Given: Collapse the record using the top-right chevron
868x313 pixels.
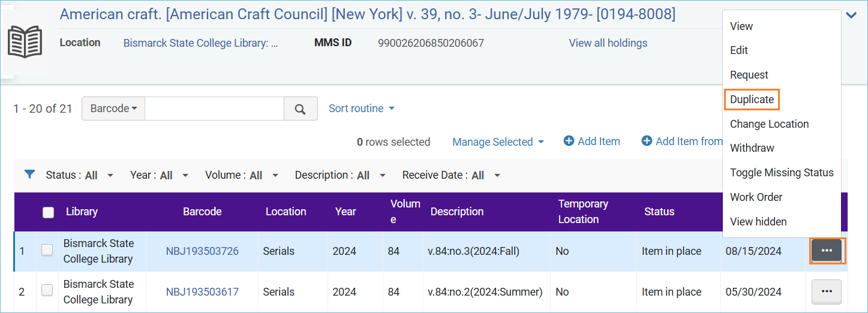Looking at the screenshot, I should click(851, 16).
